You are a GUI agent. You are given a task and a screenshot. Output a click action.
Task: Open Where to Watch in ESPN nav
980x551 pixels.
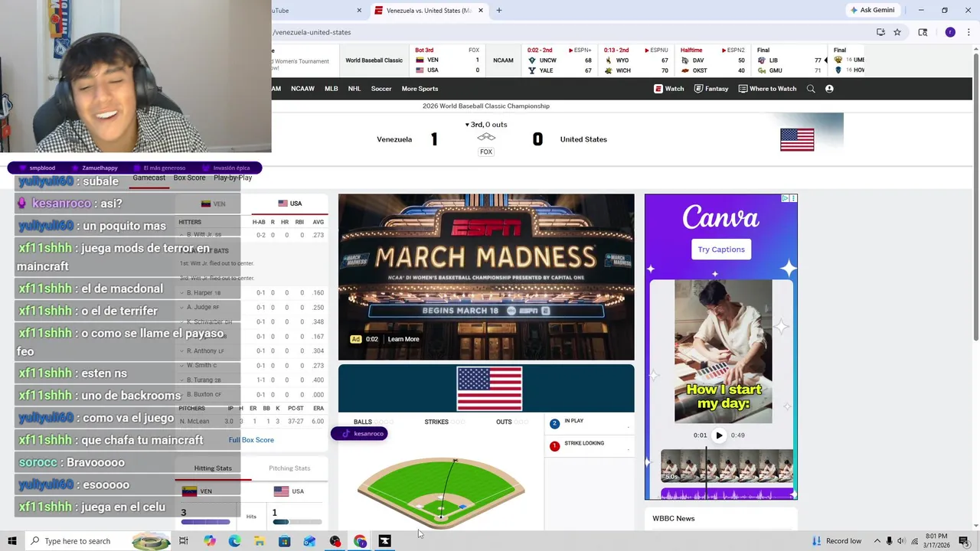point(767,89)
